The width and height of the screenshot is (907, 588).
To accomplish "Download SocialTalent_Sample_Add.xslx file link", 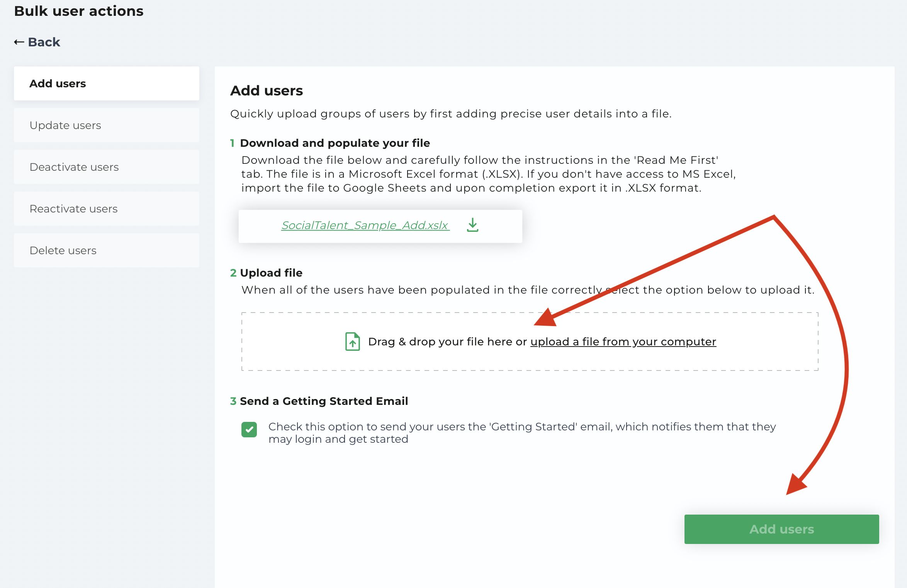I will pos(365,225).
